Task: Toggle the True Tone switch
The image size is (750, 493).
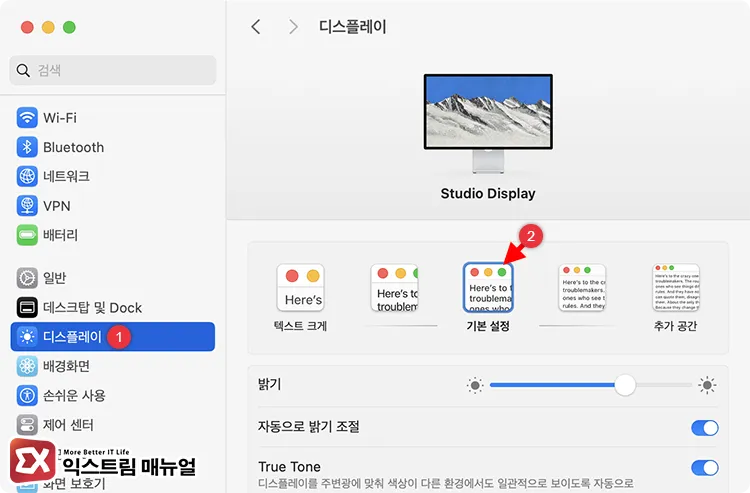Action: pyautogui.click(x=705, y=468)
